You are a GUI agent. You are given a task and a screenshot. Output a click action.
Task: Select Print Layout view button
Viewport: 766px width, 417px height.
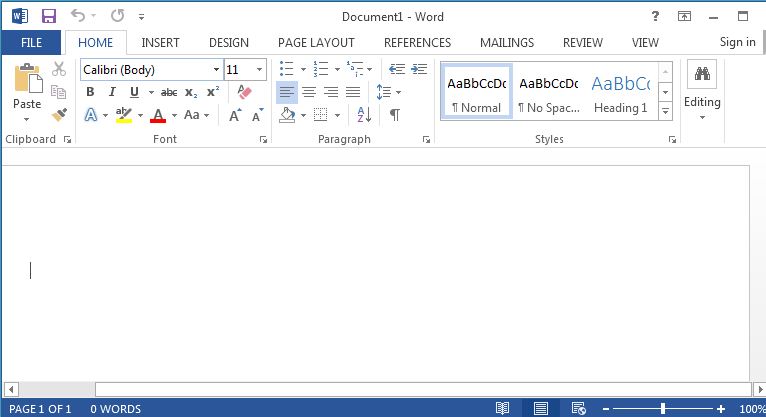[541, 408]
